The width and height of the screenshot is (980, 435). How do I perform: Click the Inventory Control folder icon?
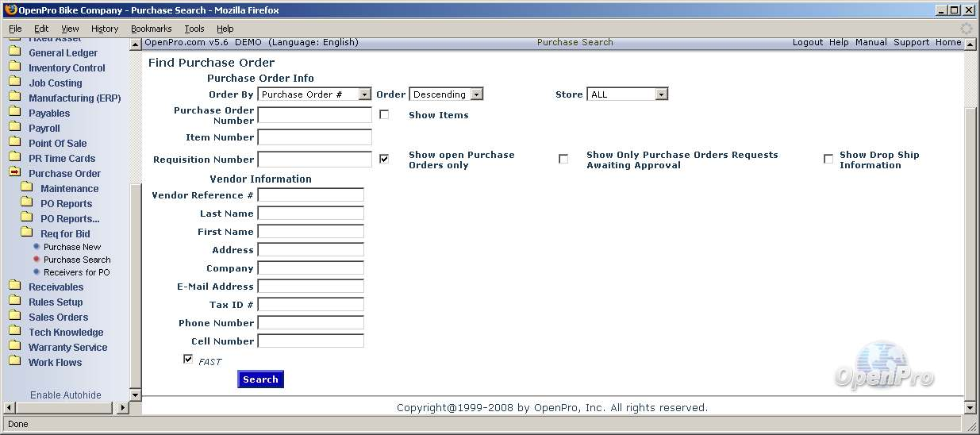14,67
